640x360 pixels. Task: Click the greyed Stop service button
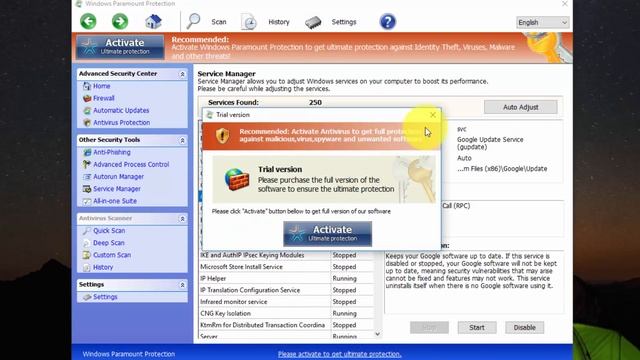point(429,327)
